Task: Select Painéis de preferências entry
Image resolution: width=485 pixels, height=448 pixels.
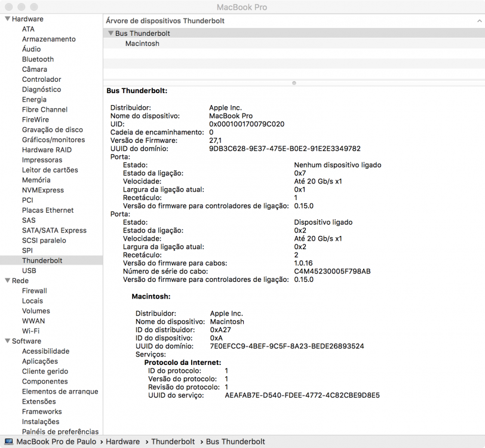Action: tap(60, 432)
